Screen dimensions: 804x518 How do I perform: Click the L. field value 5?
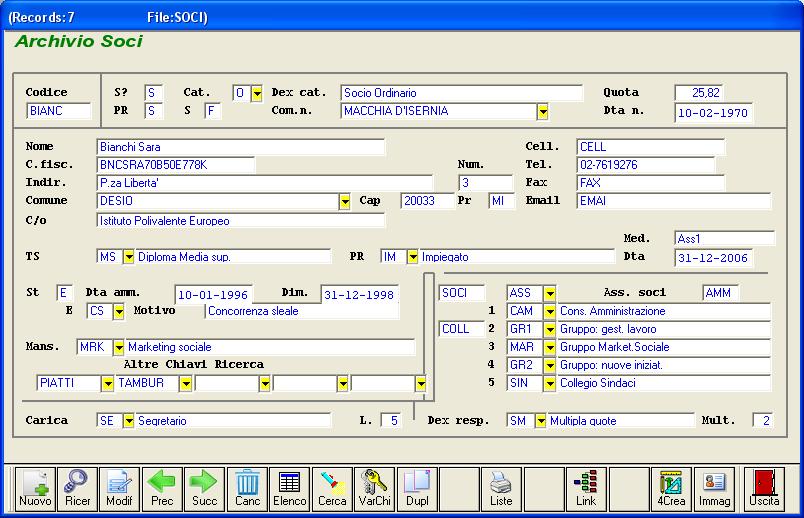391,421
